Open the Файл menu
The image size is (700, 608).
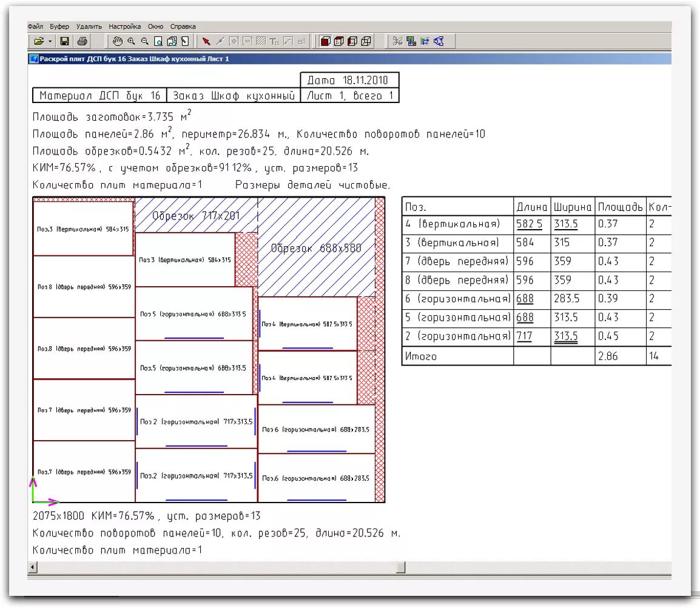pyautogui.click(x=35, y=26)
